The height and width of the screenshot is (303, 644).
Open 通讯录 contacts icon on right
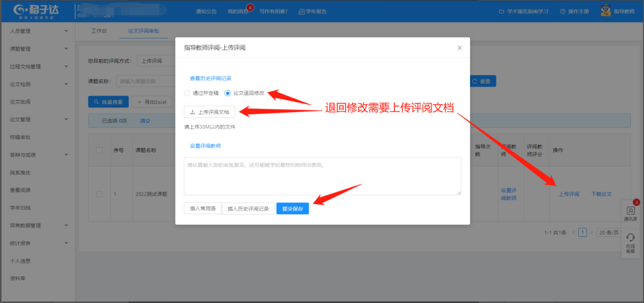point(630,211)
